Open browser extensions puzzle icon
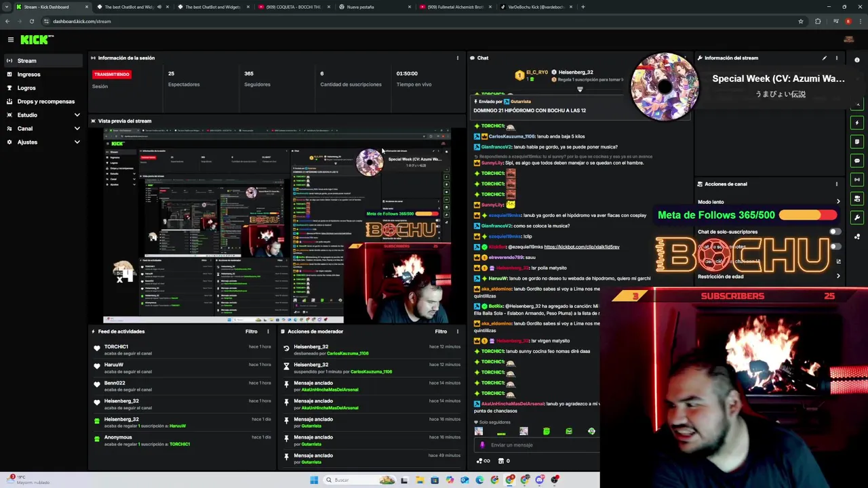 point(818,21)
